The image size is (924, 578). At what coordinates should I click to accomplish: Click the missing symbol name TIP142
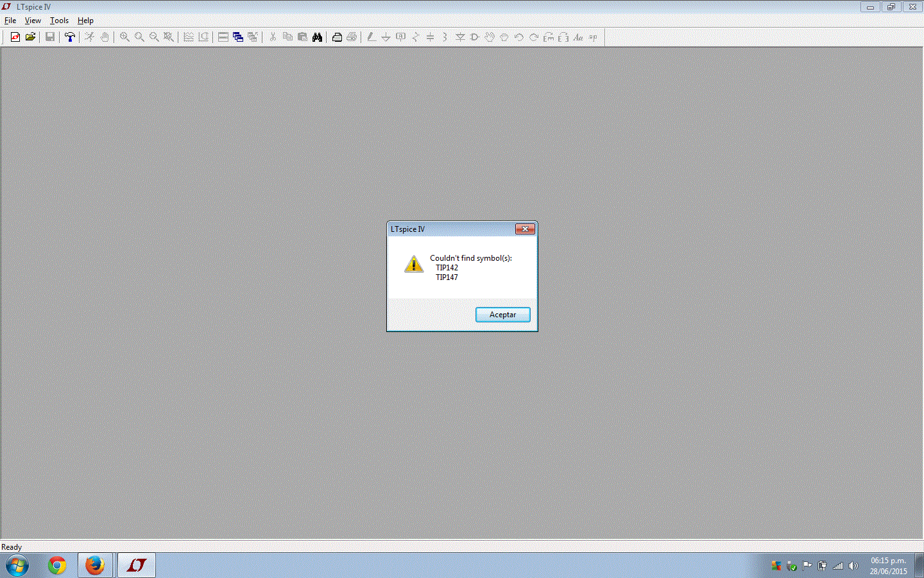tap(447, 268)
